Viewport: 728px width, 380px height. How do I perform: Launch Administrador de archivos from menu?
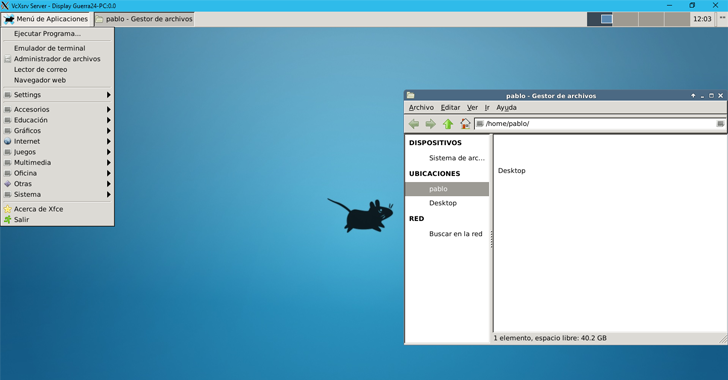coord(57,59)
